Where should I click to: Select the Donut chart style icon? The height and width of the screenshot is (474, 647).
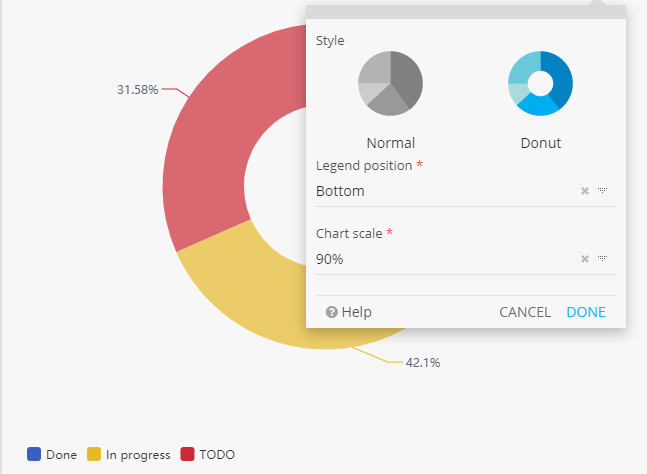(x=540, y=83)
